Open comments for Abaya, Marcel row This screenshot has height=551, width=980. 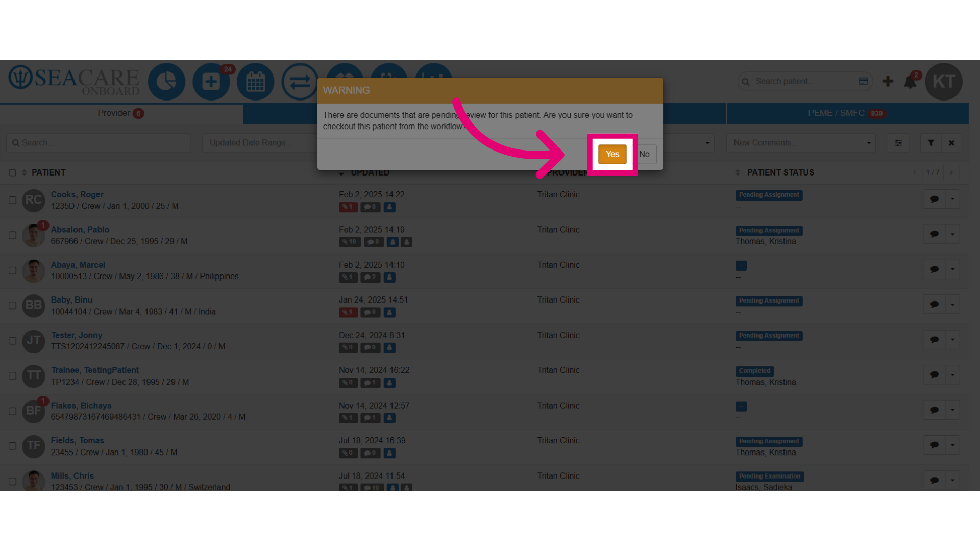point(934,269)
